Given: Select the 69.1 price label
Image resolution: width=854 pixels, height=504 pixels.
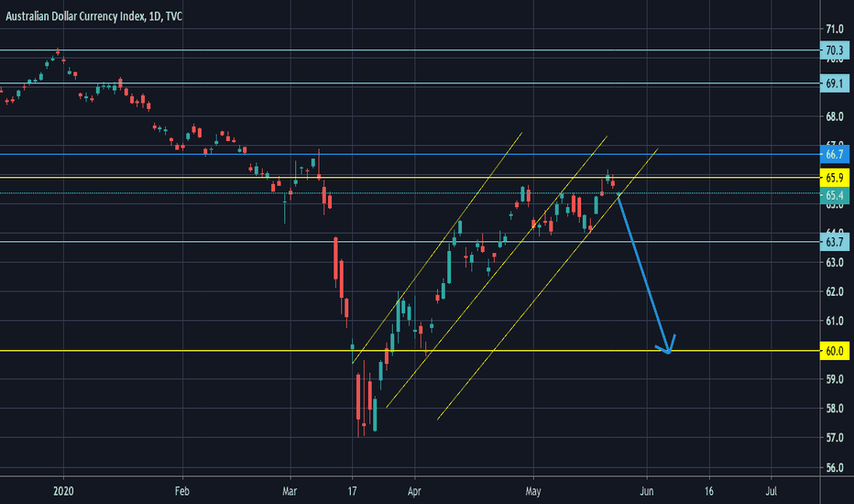Looking at the screenshot, I should click(x=835, y=83).
